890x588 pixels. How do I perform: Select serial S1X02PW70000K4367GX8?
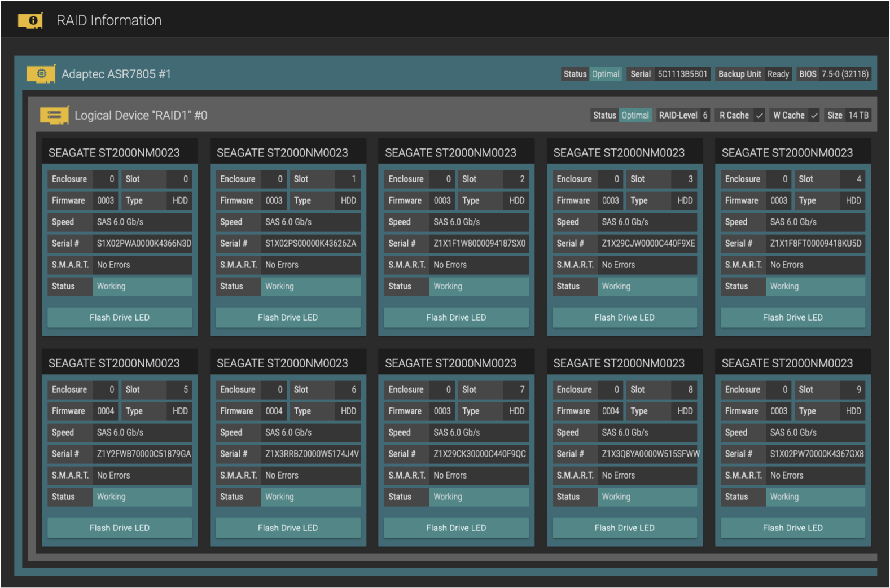(817, 454)
